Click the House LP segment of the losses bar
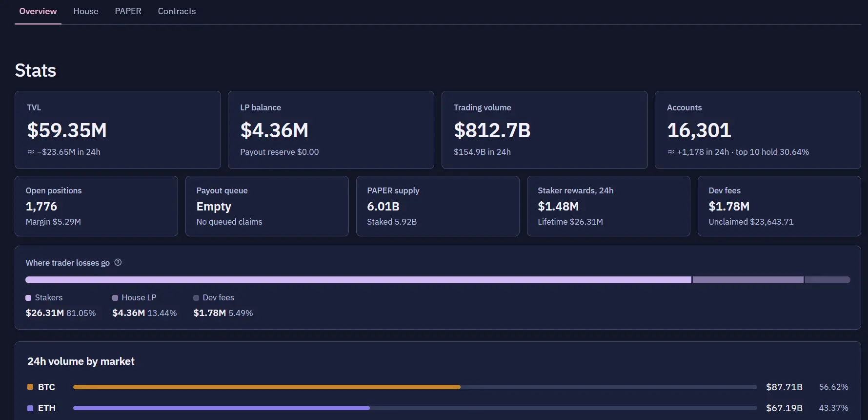Screen dimensions: 868x420 tap(748, 280)
